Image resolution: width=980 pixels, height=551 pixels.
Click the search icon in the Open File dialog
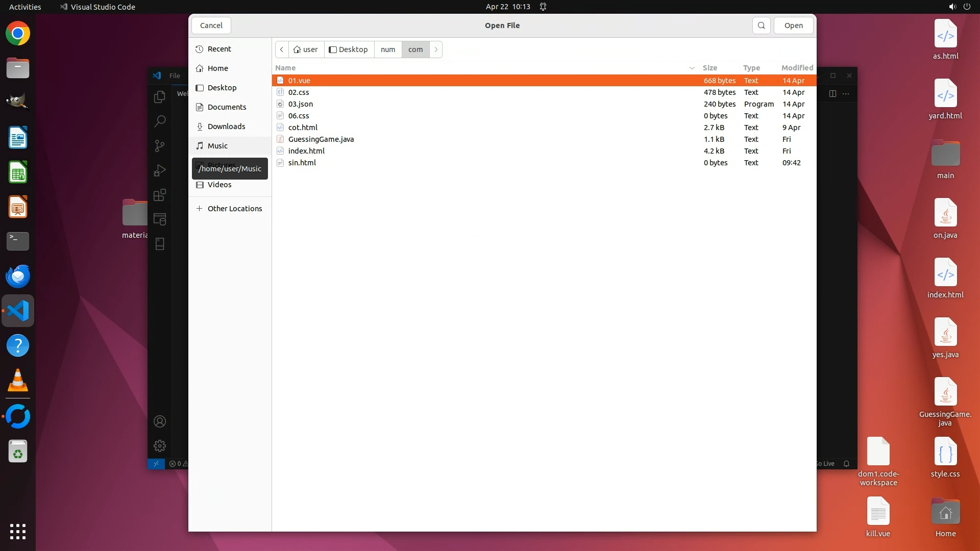coord(761,26)
